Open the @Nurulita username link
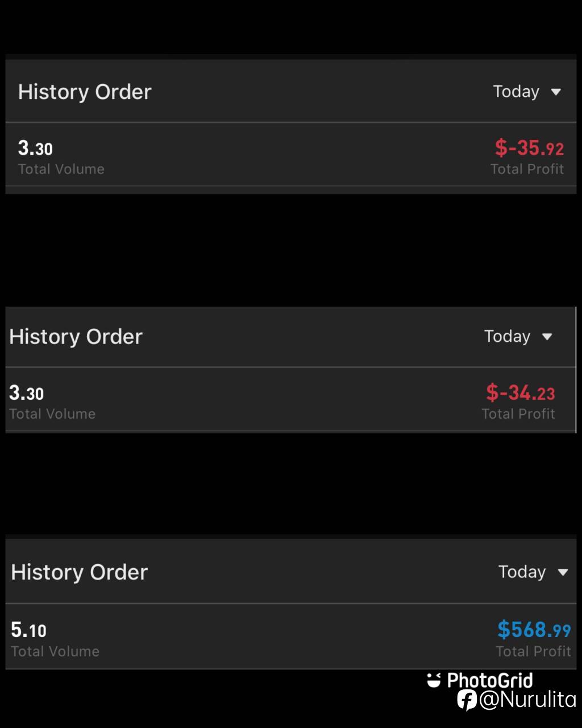The image size is (582, 728). coord(527,700)
